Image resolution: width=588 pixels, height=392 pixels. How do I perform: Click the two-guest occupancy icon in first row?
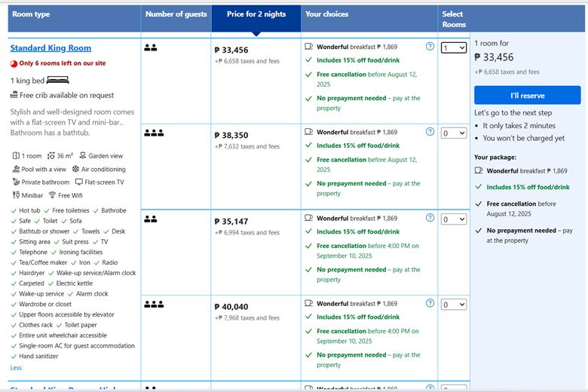pyautogui.click(x=150, y=47)
